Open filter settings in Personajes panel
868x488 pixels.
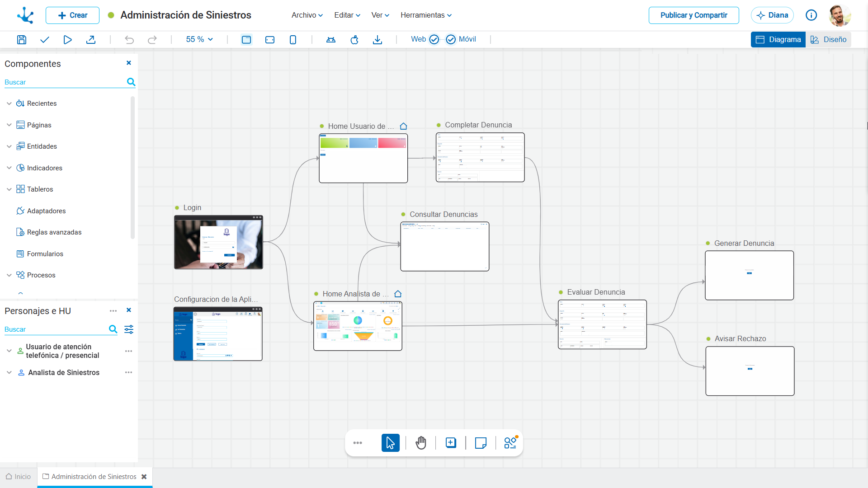tap(129, 329)
